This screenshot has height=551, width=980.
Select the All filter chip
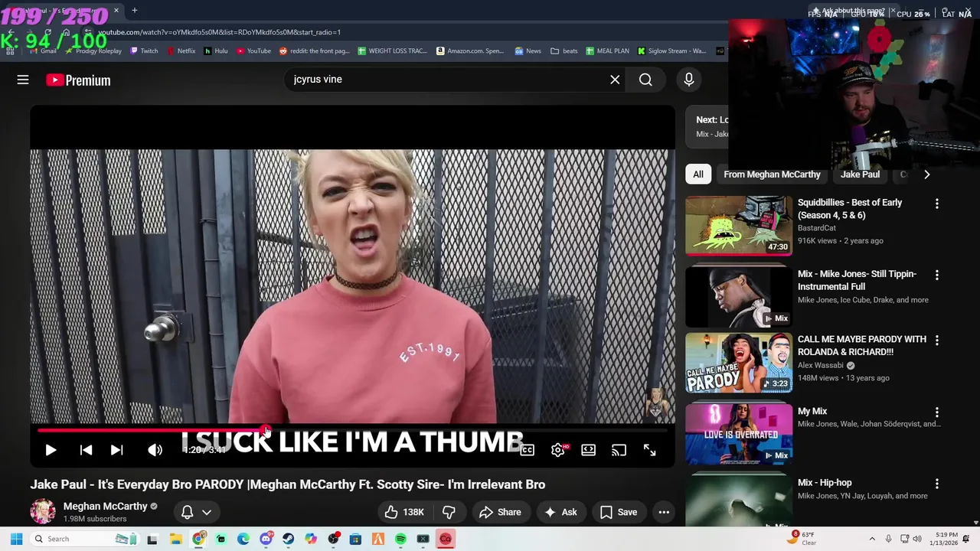click(698, 174)
